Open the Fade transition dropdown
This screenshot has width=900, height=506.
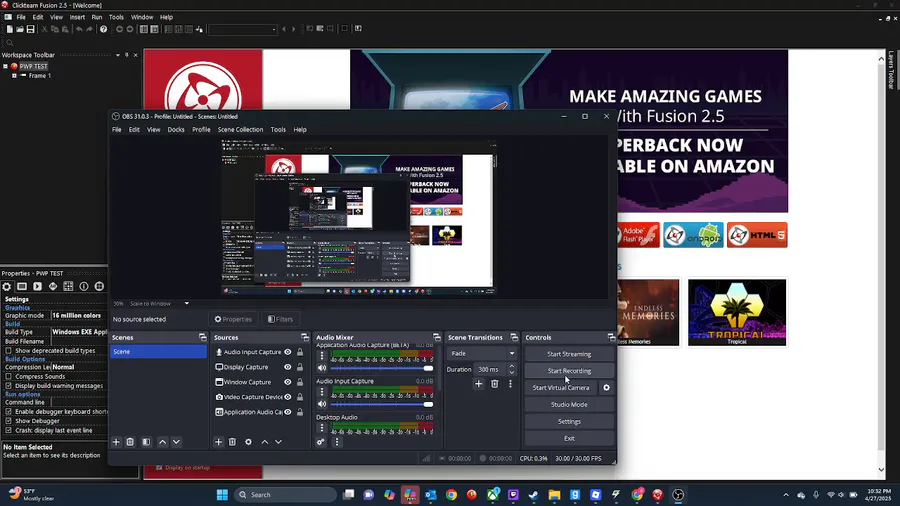[x=483, y=353]
